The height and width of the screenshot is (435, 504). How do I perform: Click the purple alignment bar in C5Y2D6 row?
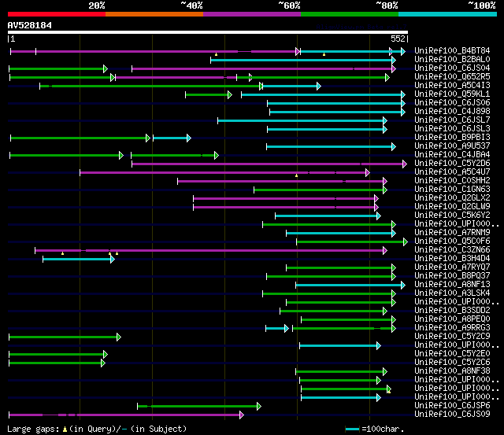click(269, 164)
